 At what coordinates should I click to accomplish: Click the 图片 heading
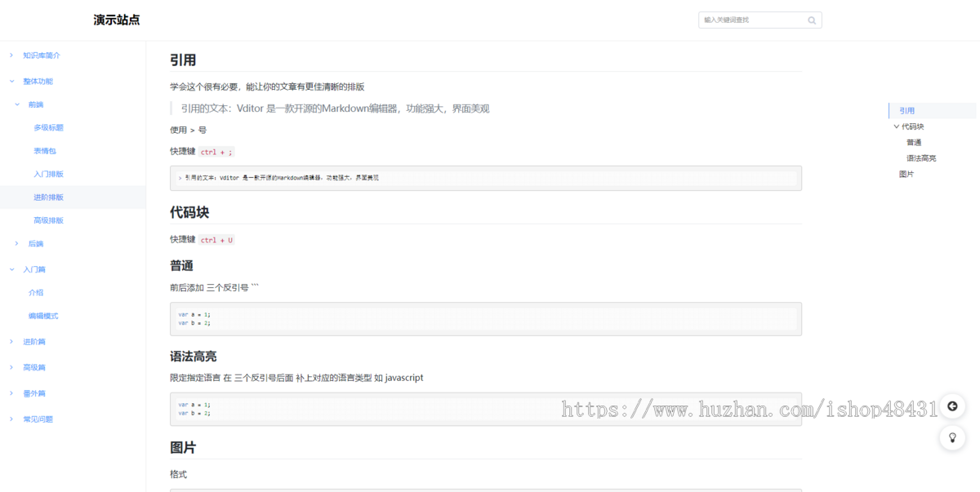pyautogui.click(x=183, y=447)
